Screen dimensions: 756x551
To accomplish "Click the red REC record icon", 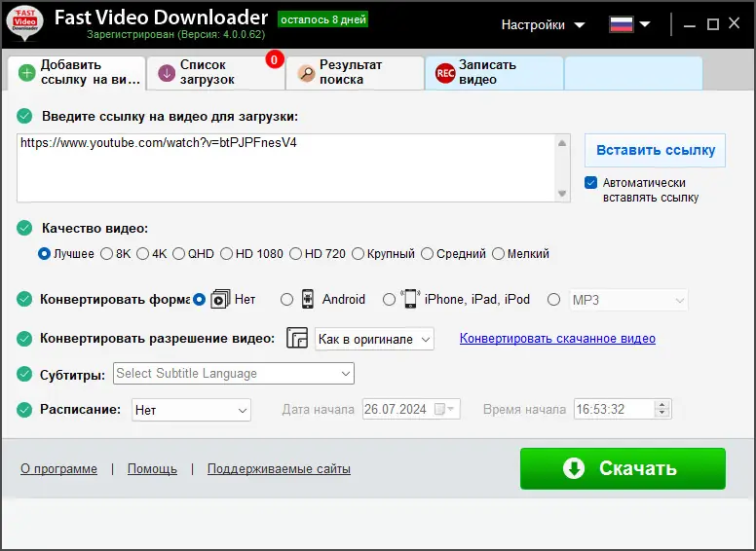I will (x=445, y=73).
